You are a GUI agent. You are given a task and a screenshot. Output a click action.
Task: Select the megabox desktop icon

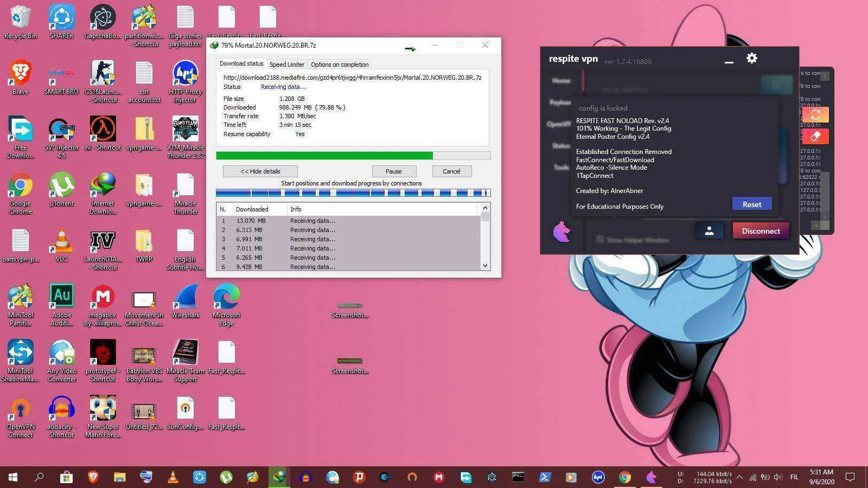pyautogui.click(x=103, y=305)
